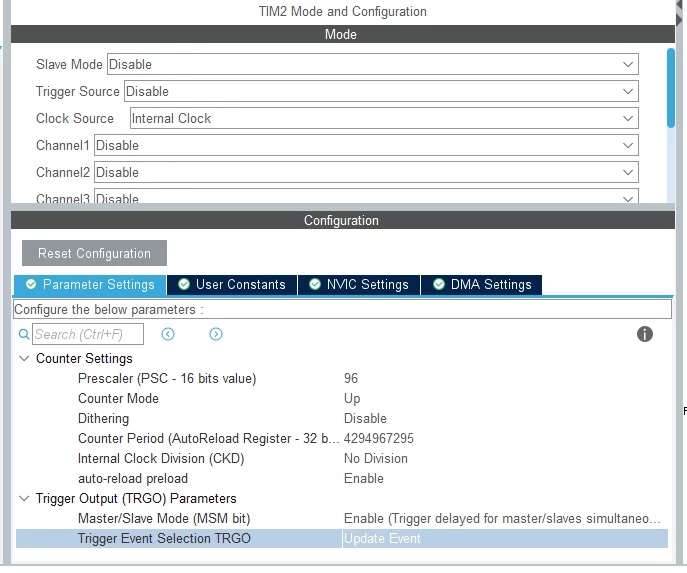Screen dimensions: 687x573
Task: Select the Counter Period value 4294967295
Action: click(x=379, y=439)
